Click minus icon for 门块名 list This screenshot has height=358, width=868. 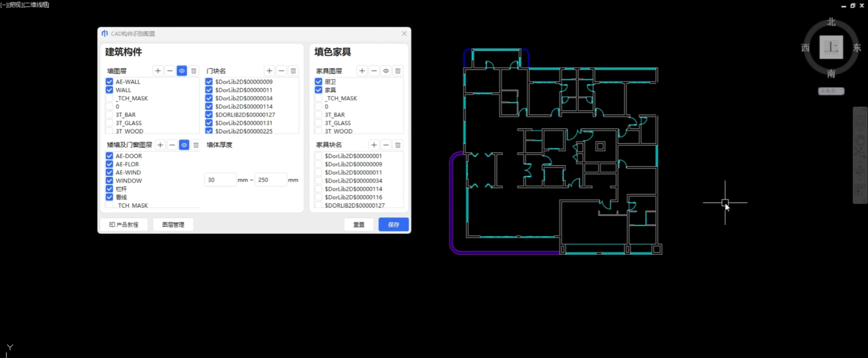click(281, 71)
